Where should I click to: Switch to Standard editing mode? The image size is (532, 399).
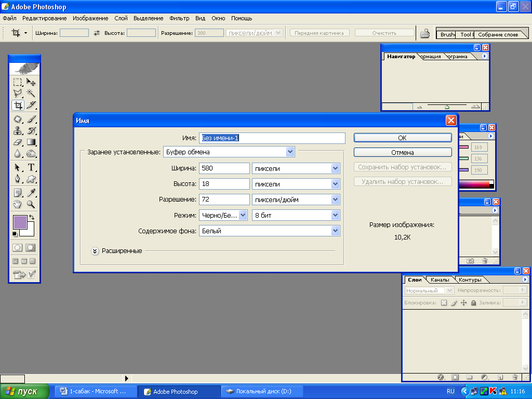pos(18,248)
